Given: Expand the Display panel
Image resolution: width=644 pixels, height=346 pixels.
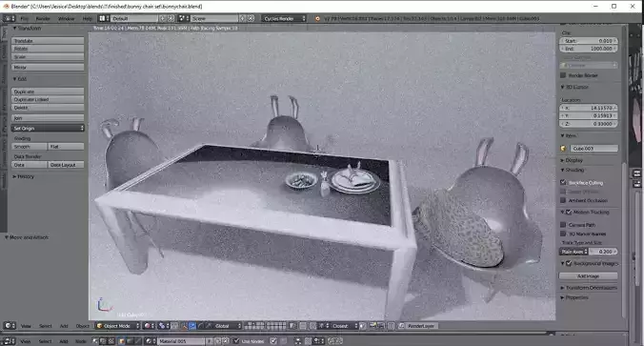Looking at the screenshot, I should point(572,160).
